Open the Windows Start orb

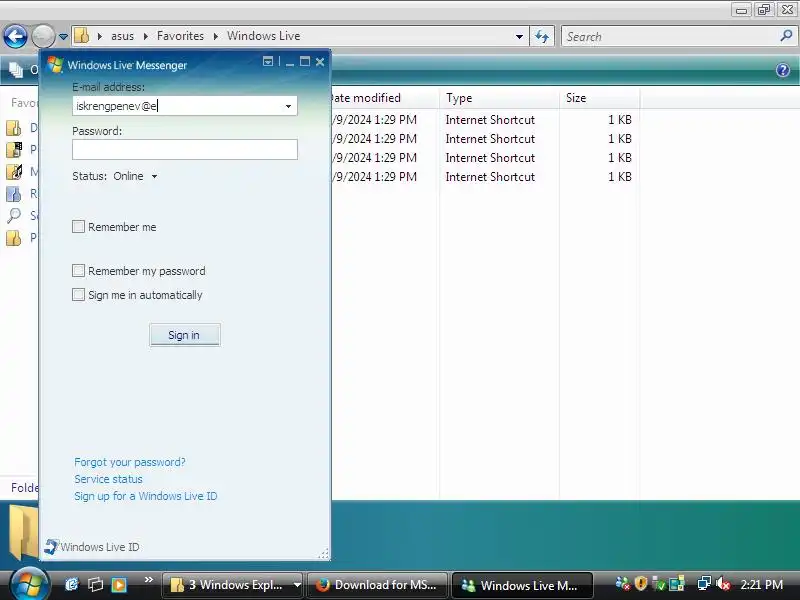(x=29, y=583)
